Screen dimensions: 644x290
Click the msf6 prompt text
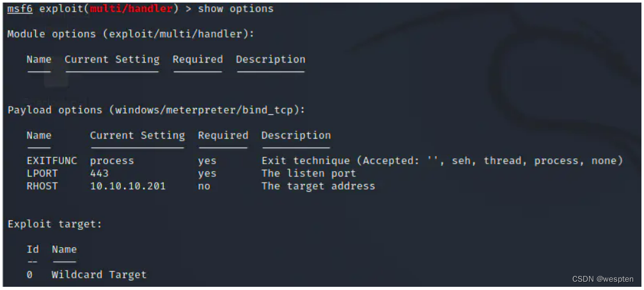(20, 9)
